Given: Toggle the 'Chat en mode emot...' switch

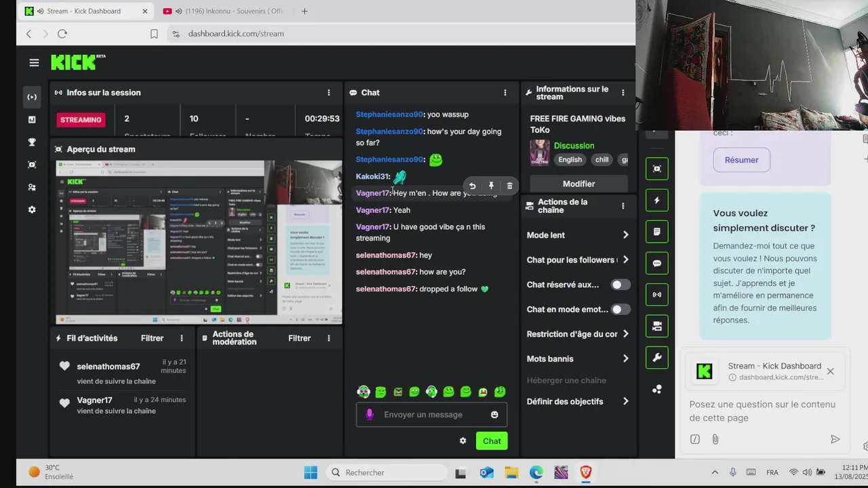Looking at the screenshot, I should tap(620, 309).
